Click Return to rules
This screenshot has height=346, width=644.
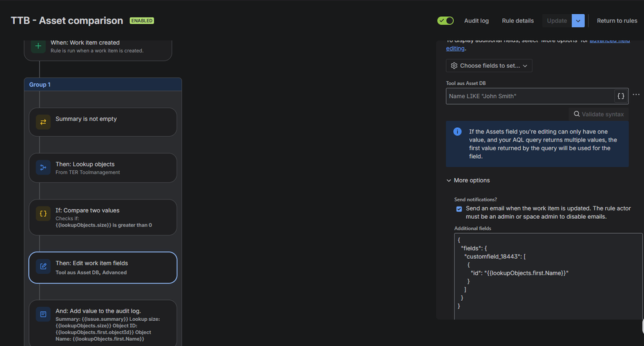click(x=617, y=21)
